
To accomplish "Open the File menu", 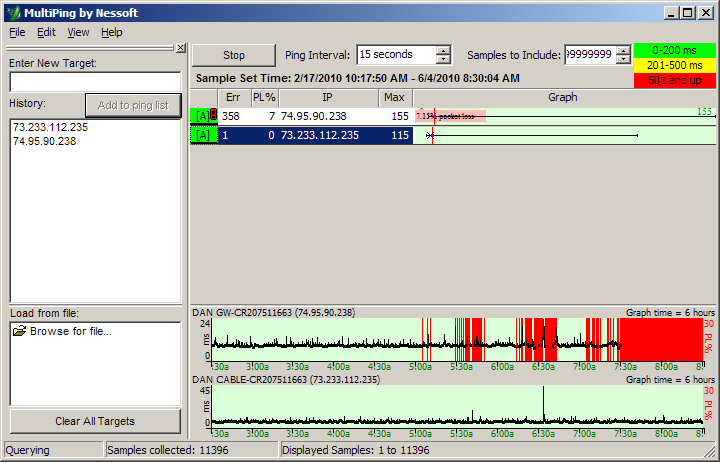I will click(17, 32).
